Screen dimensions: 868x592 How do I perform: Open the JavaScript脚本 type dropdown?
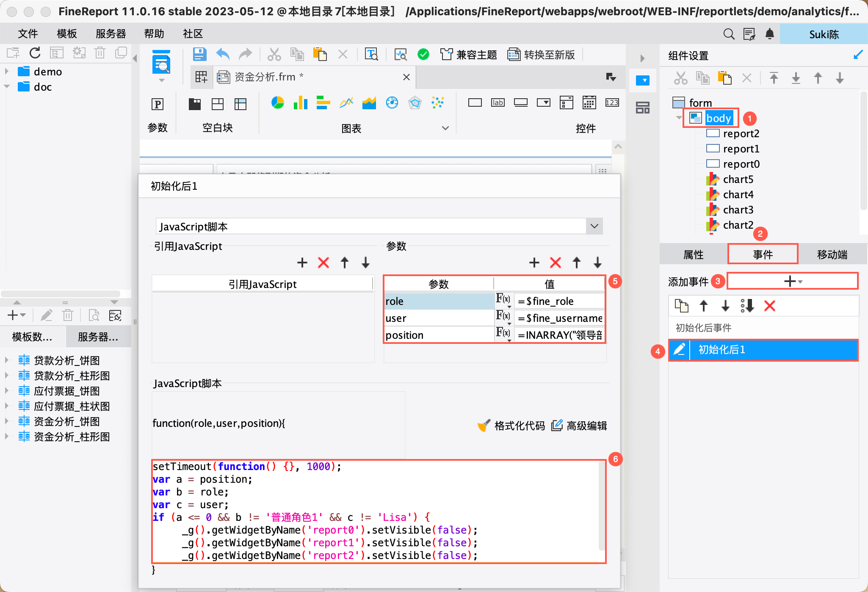pos(594,226)
